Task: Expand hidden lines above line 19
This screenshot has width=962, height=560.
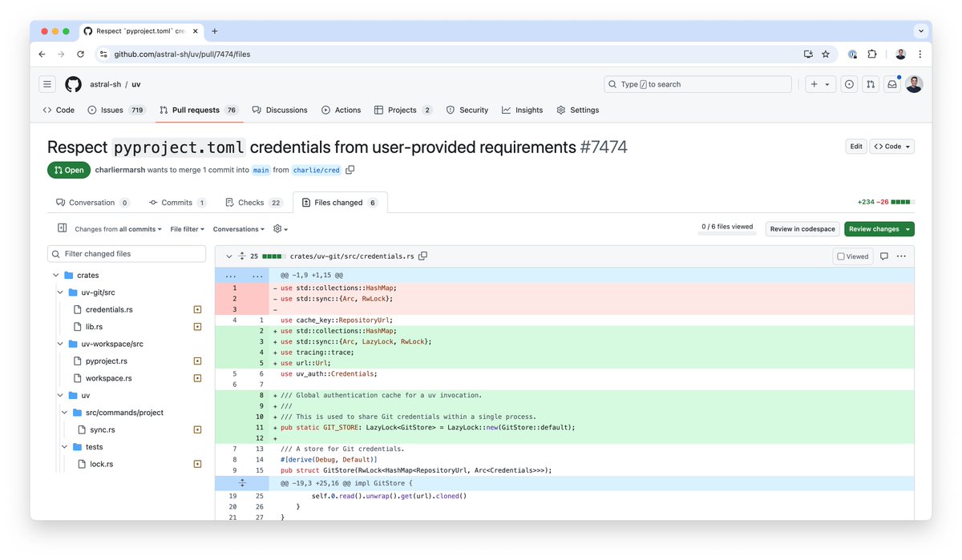Action: [241, 484]
